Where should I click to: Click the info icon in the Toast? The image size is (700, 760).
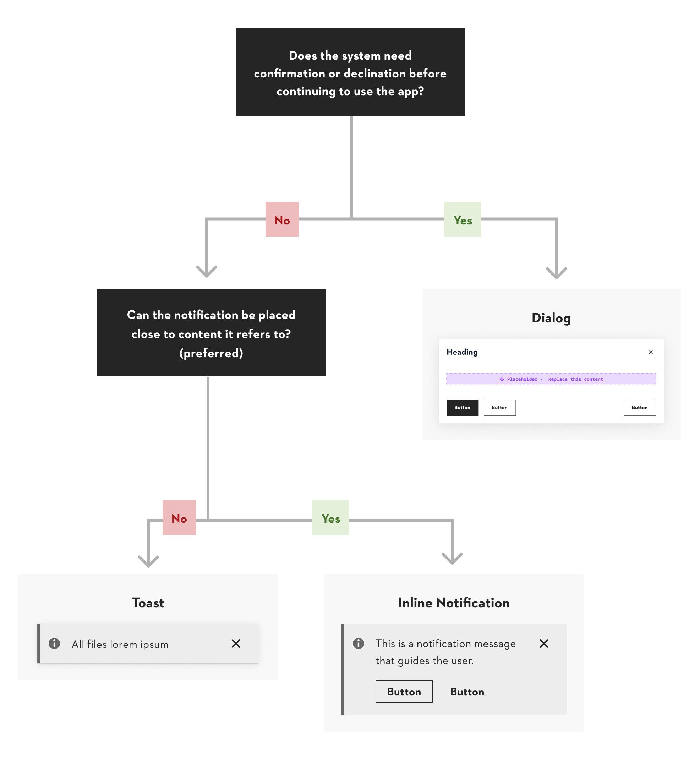tap(55, 644)
